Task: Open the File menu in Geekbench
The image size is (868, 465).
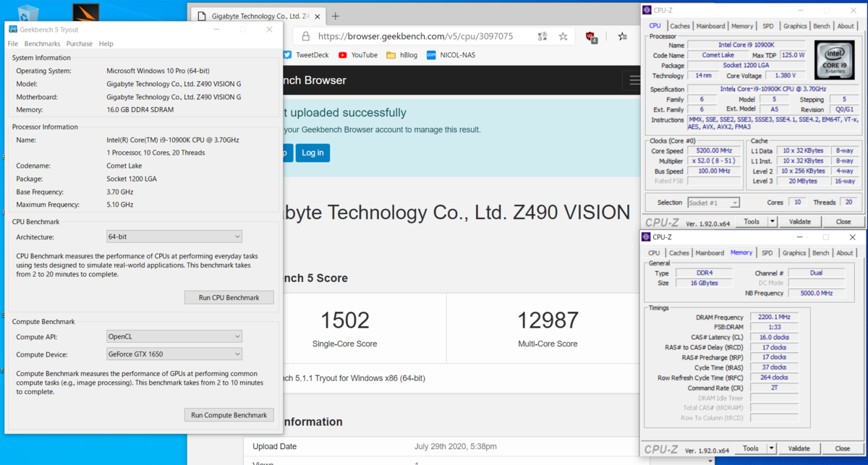Action: point(13,43)
